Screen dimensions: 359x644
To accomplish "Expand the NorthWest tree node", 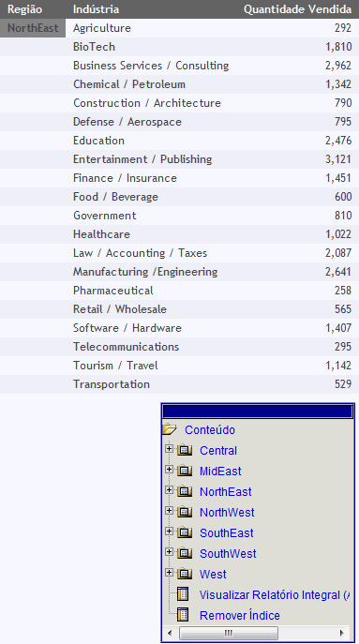I will pyautogui.click(x=169, y=510).
